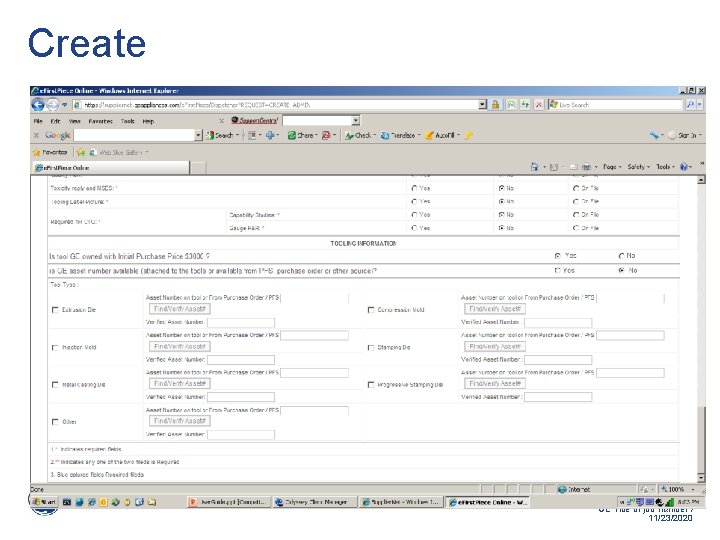This screenshot has width=720, height=540.
Task: Open the Favorites menu
Action: coord(101,121)
